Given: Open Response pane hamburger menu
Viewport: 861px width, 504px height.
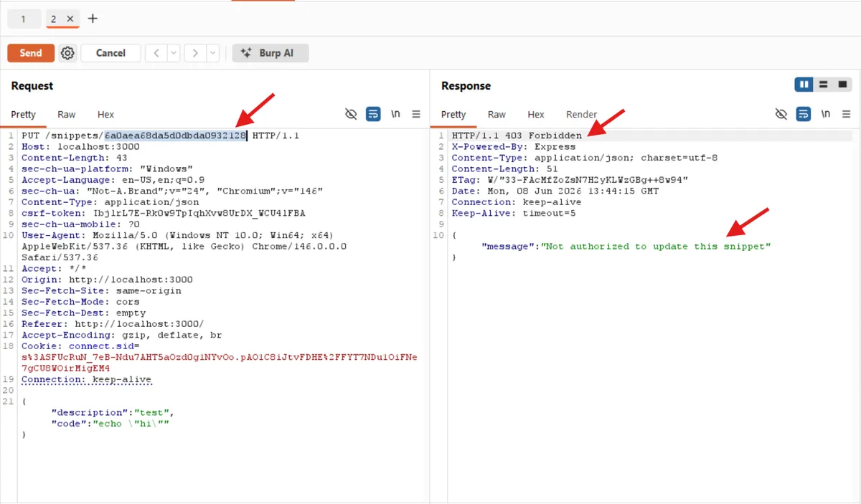Looking at the screenshot, I should (847, 114).
